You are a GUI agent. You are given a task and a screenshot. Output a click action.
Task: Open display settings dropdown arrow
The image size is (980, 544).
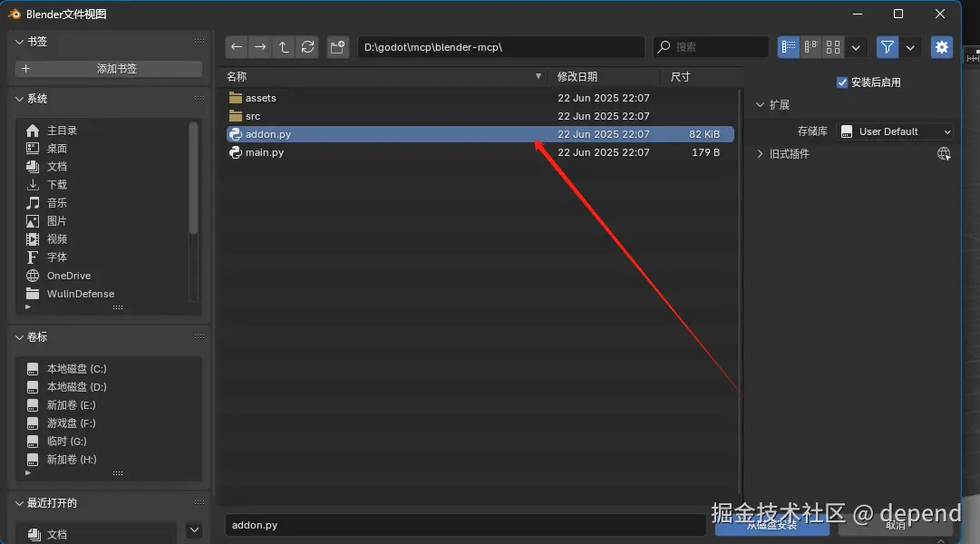856,47
